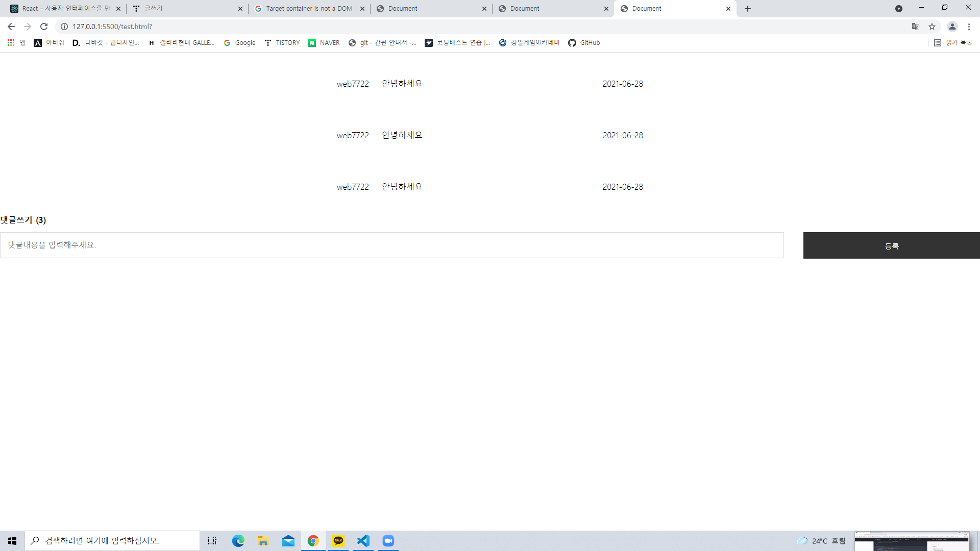Image resolution: width=980 pixels, height=551 pixels.
Task: Expand the tab search dropdown arrow
Action: 899,9
